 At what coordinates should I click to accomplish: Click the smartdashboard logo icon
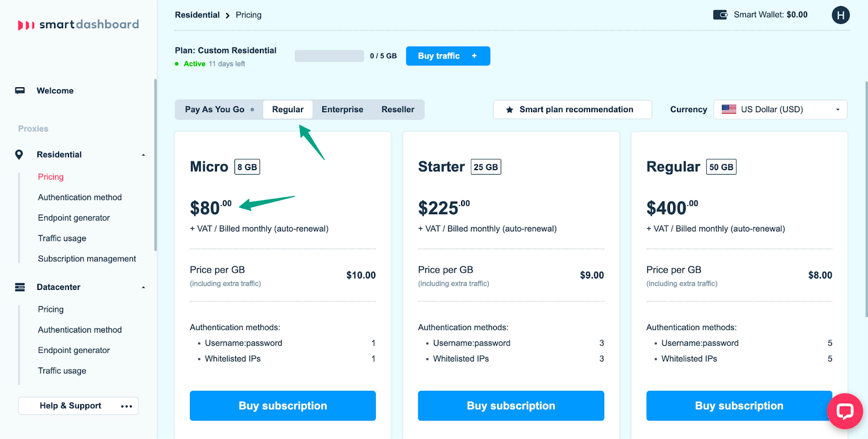pos(26,25)
